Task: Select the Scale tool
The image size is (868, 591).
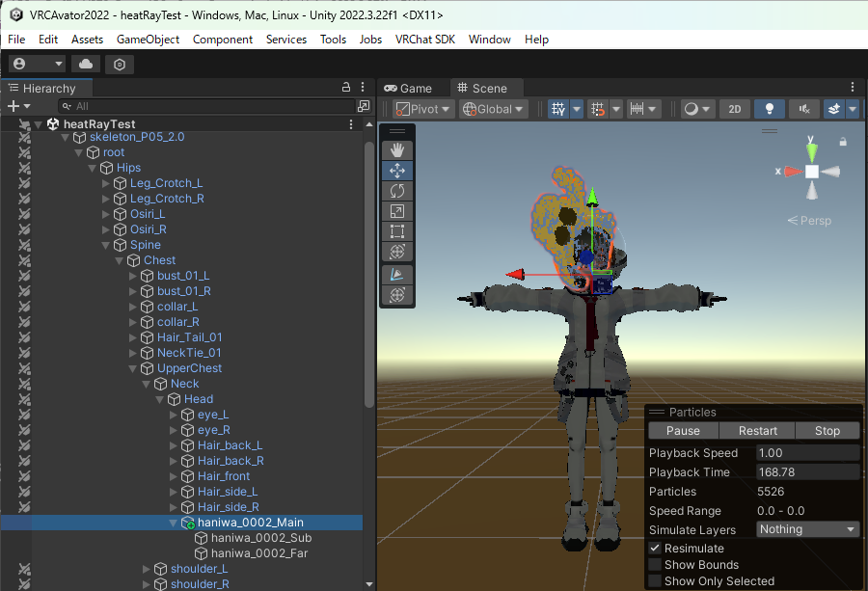Action: [397, 211]
